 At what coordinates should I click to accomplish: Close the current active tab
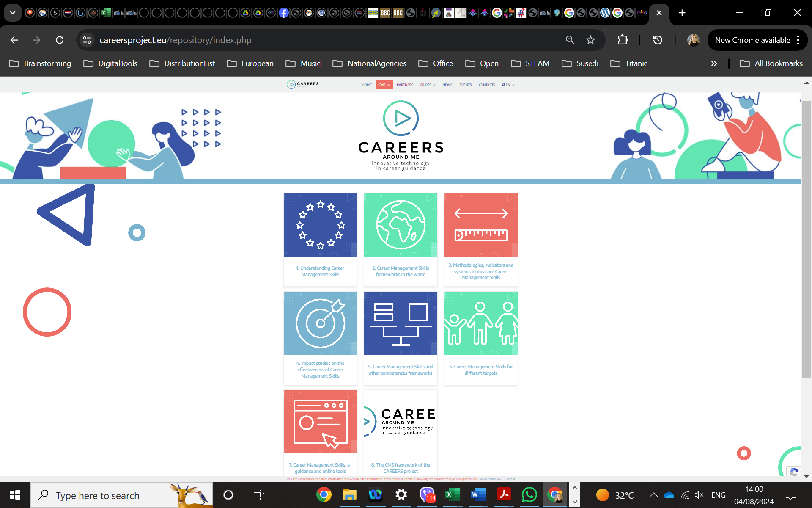tap(659, 13)
